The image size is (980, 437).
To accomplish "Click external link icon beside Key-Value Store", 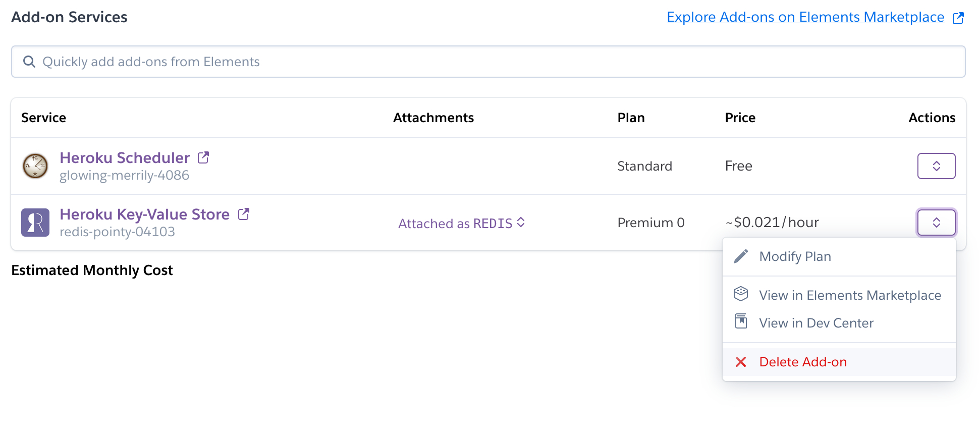I will 244,214.
